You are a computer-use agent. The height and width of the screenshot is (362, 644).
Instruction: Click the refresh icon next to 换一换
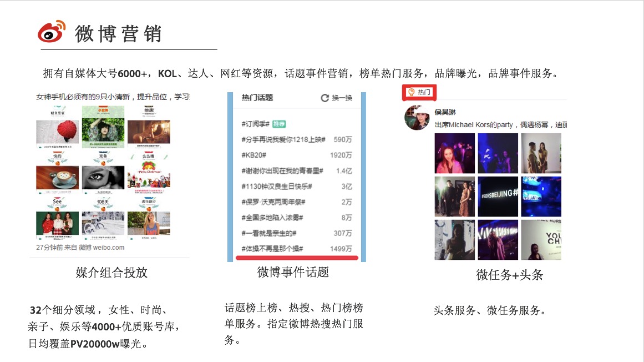[x=324, y=98]
